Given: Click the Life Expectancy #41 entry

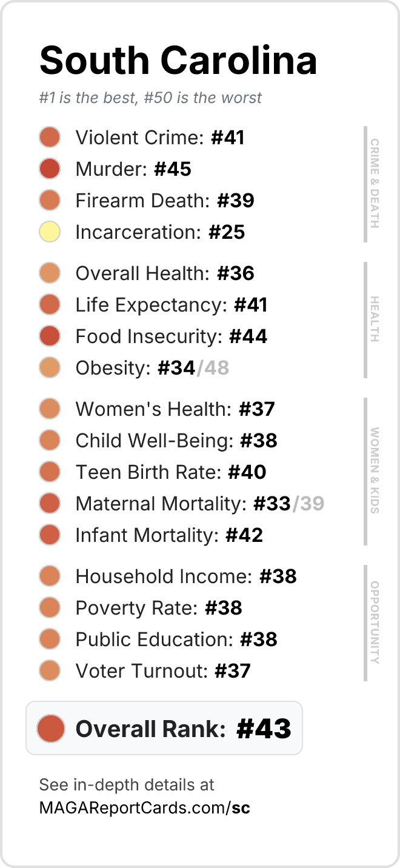Looking at the screenshot, I should click(x=153, y=304).
